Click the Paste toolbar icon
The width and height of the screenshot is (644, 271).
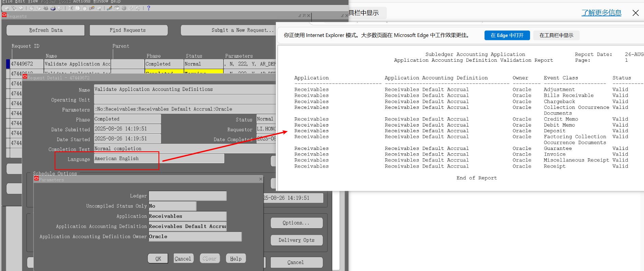point(85,8)
